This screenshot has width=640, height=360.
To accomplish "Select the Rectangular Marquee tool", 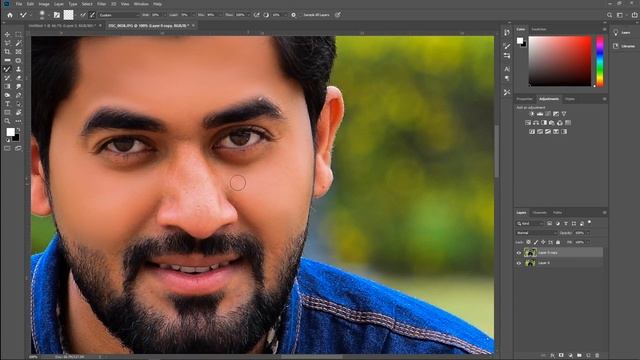I will tap(18, 35).
